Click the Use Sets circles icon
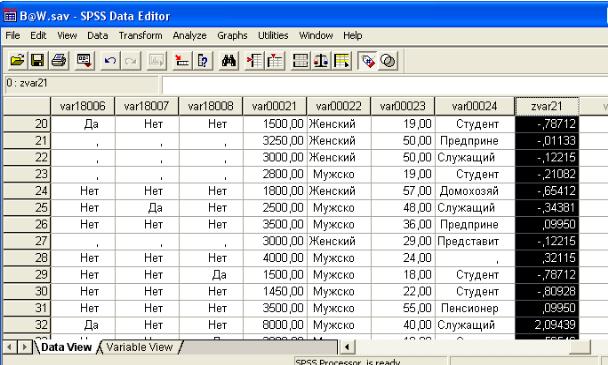Screen dimensions: 608x365 388,61
